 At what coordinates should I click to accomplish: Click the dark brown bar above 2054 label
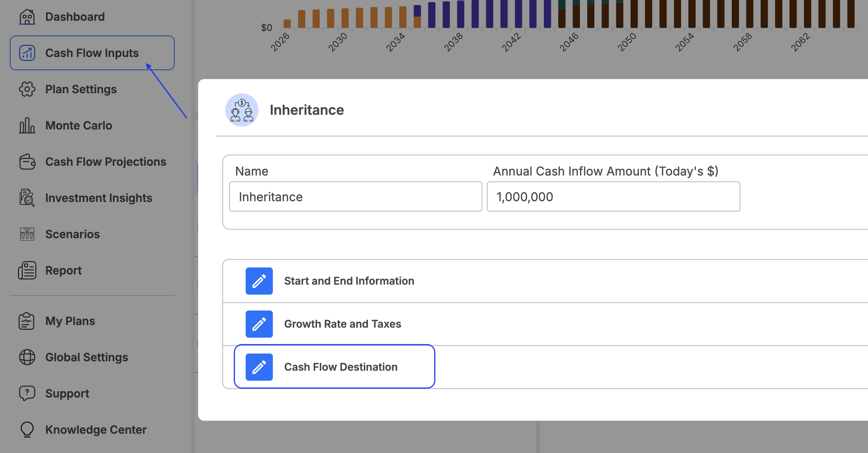[692, 14]
